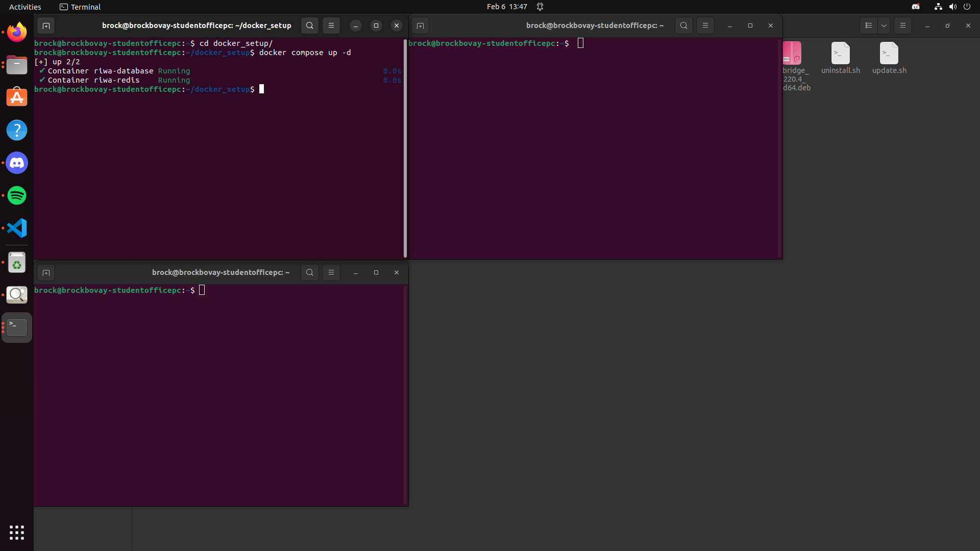
Task: Launch Visual Studio Code from the dock
Action: point(17,228)
